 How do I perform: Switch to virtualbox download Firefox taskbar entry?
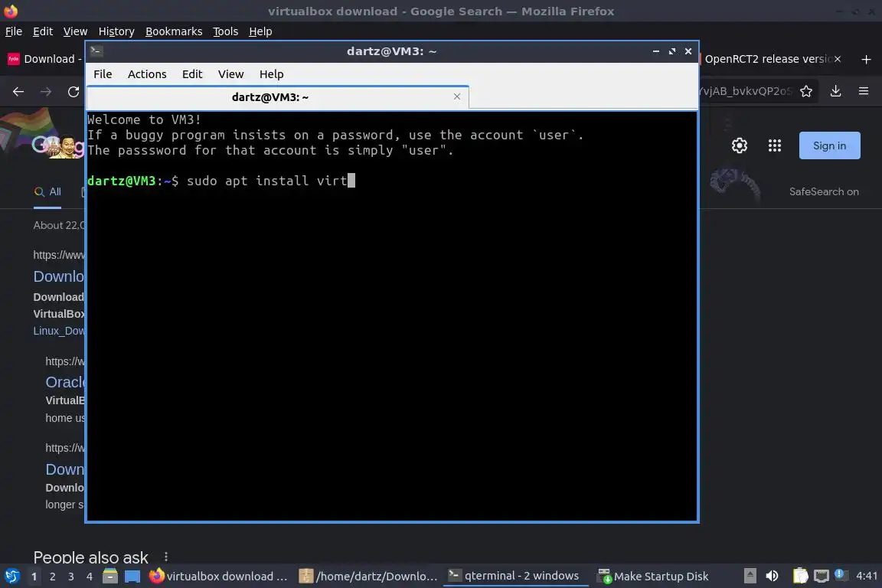tap(218, 577)
